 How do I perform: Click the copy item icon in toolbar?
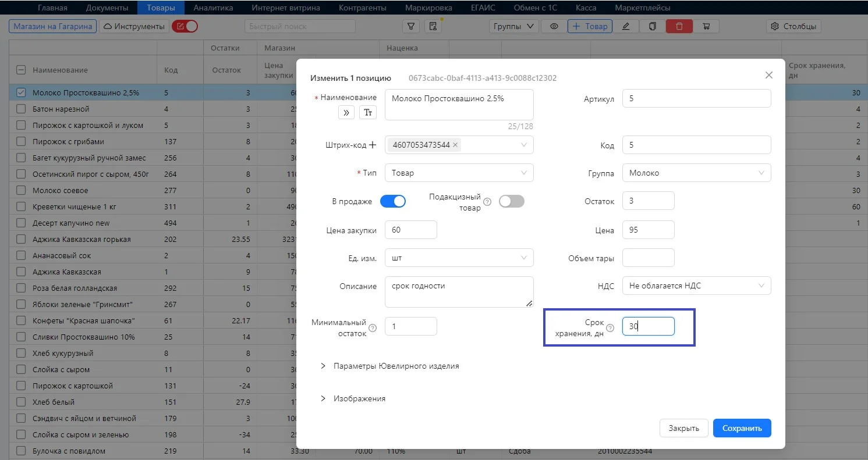click(652, 26)
